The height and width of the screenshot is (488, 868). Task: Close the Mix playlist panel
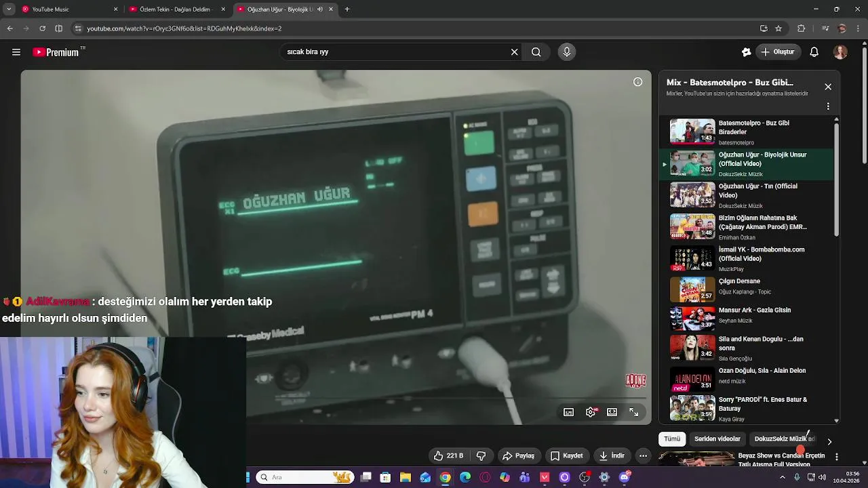tap(828, 87)
